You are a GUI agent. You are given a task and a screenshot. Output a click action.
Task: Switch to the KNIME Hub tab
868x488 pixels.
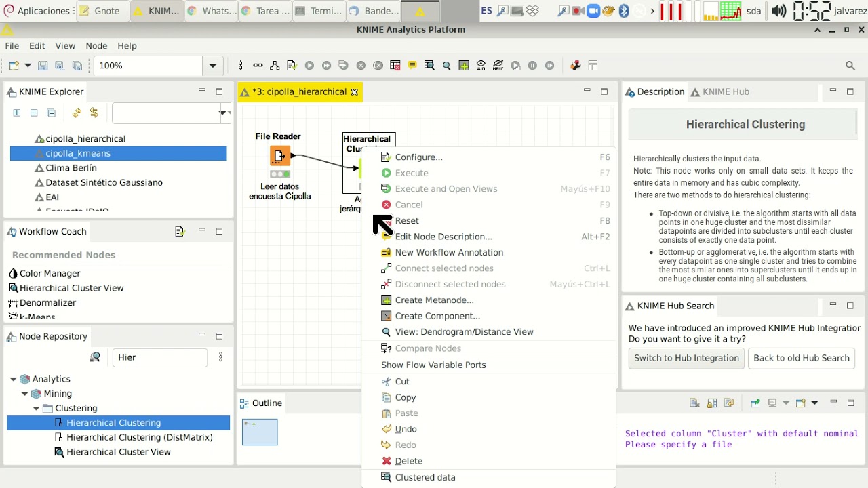click(719, 91)
